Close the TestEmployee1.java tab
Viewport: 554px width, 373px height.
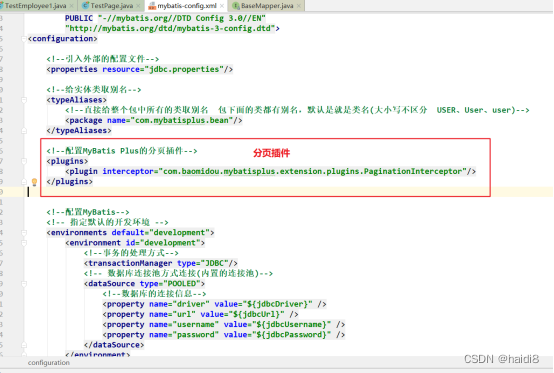click(x=72, y=6)
